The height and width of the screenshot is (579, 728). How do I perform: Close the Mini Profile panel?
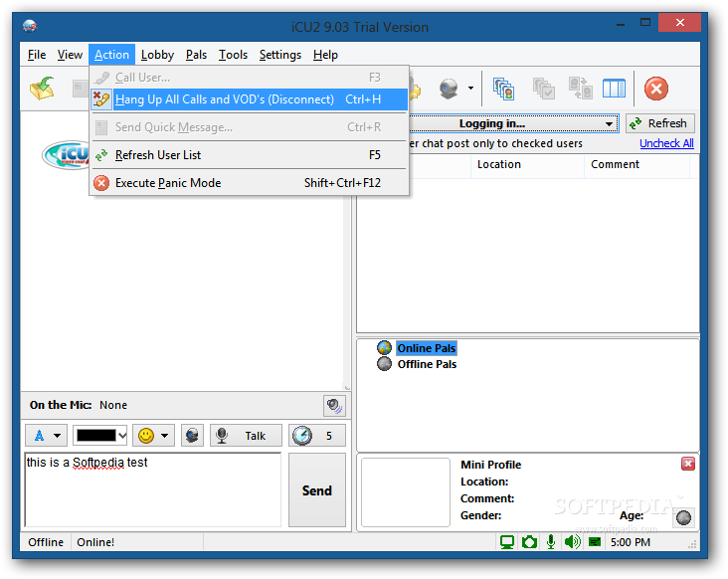click(x=688, y=464)
